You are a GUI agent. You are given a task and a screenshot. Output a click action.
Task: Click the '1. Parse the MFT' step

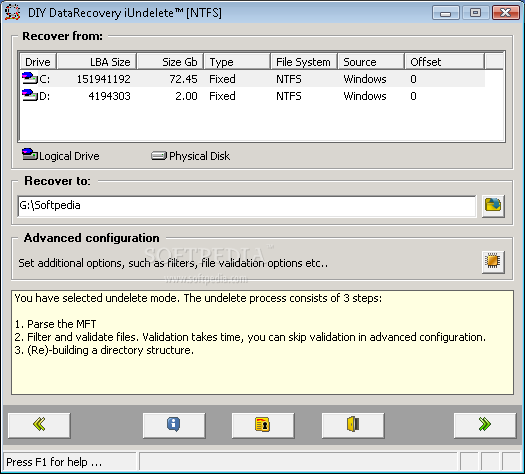[55, 324]
